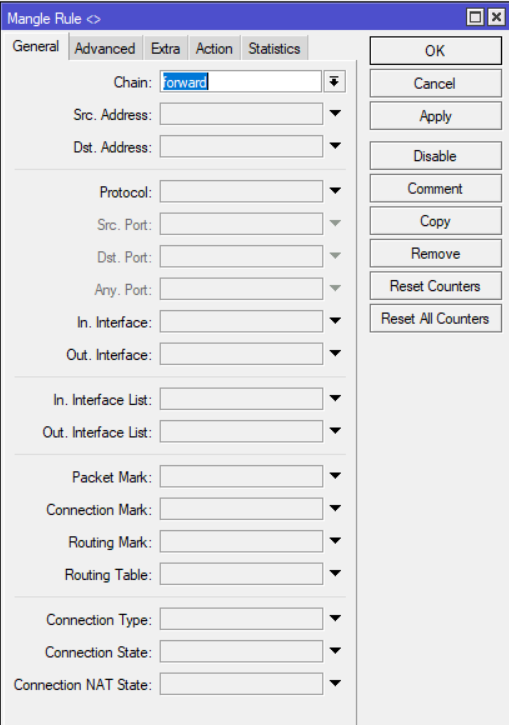
Task: Expand the Out. Interface List arrow
Action: [335, 431]
